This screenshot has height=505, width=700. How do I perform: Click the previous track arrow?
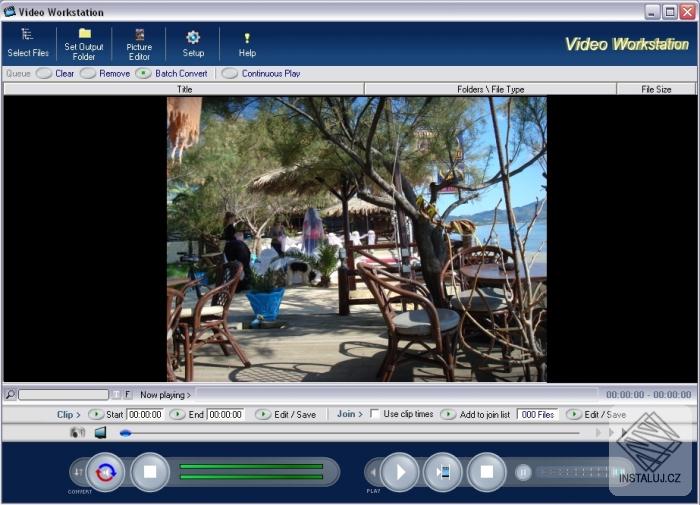click(372, 472)
